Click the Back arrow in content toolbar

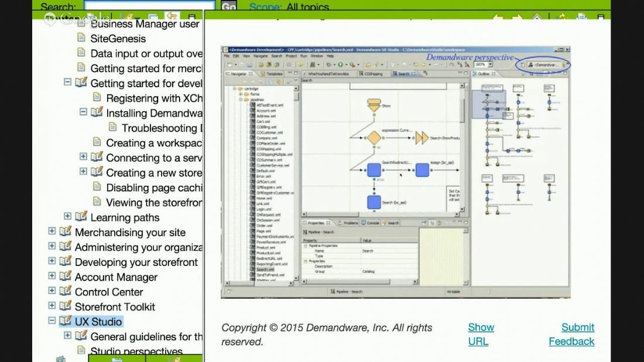coord(498,17)
